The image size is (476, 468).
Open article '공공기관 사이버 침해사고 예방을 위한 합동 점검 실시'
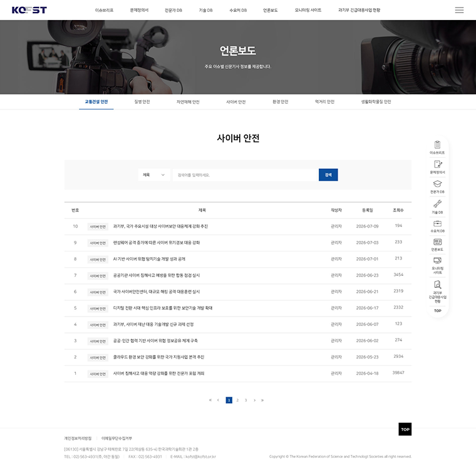[157, 275]
